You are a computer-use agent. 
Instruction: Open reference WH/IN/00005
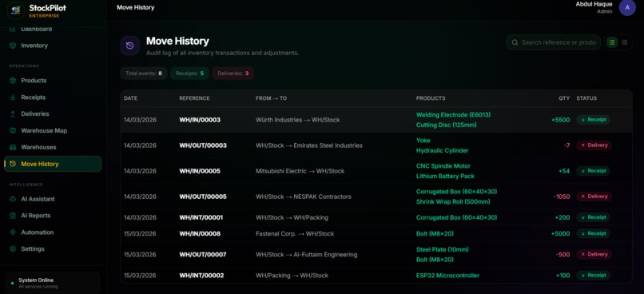pos(200,171)
